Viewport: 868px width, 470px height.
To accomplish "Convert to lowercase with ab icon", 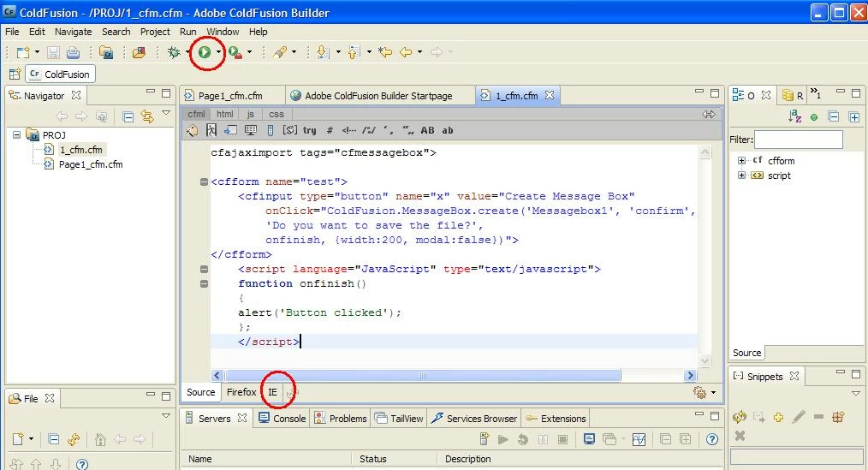I will coord(448,131).
